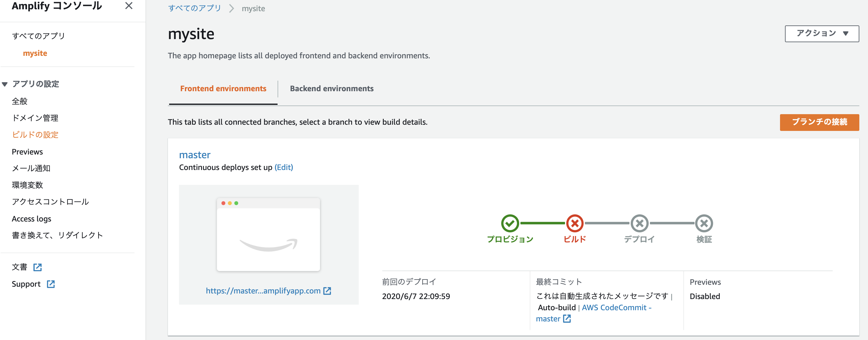
Task: Click (Edit) for continuous deploys
Action: [284, 167]
